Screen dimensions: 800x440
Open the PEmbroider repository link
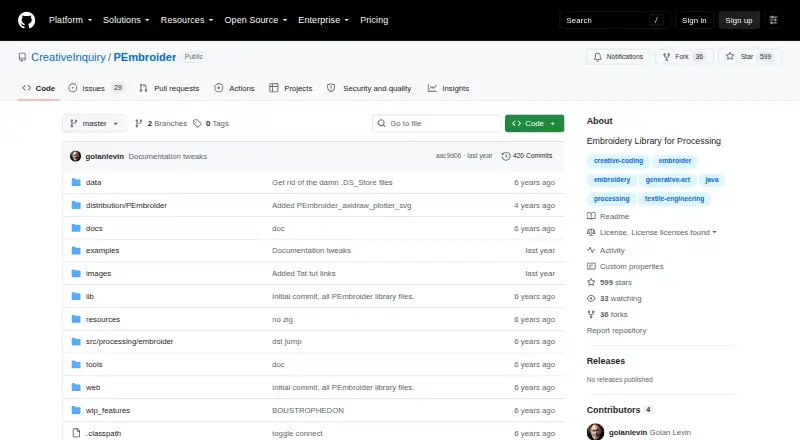145,57
